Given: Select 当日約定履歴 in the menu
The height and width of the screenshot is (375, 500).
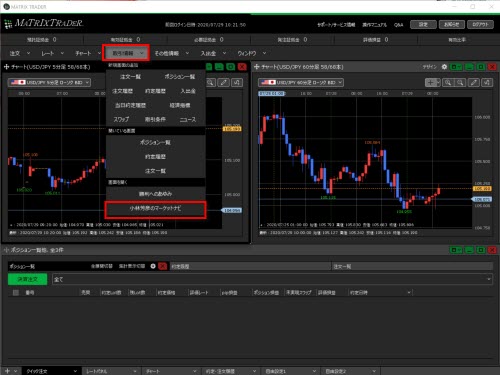Looking at the screenshot, I should [130, 105].
